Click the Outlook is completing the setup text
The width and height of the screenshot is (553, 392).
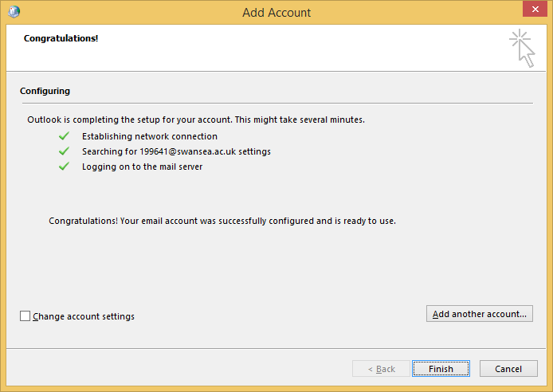tap(195, 120)
